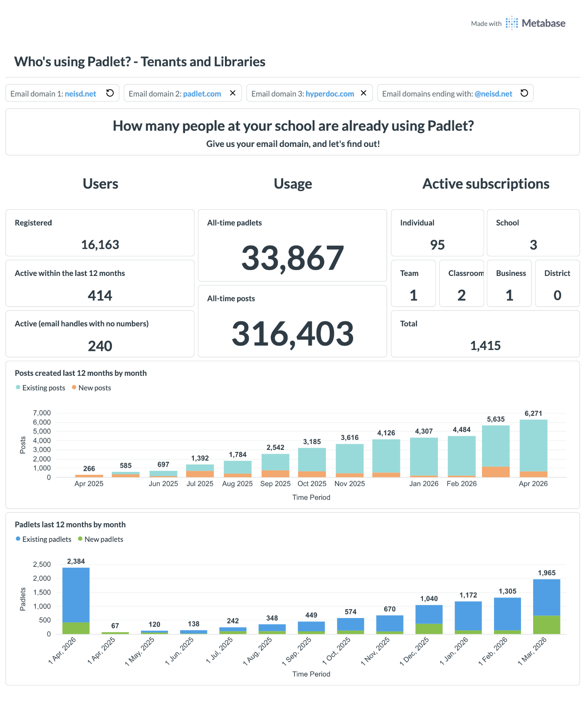Toggle New padlets legend dot
The width and height of the screenshot is (588, 715).
coord(80,539)
